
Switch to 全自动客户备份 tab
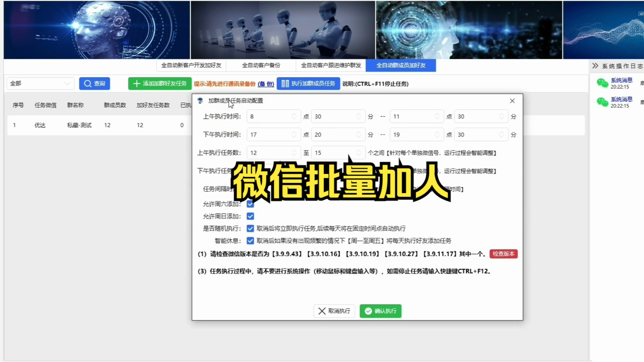[x=261, y=65]
